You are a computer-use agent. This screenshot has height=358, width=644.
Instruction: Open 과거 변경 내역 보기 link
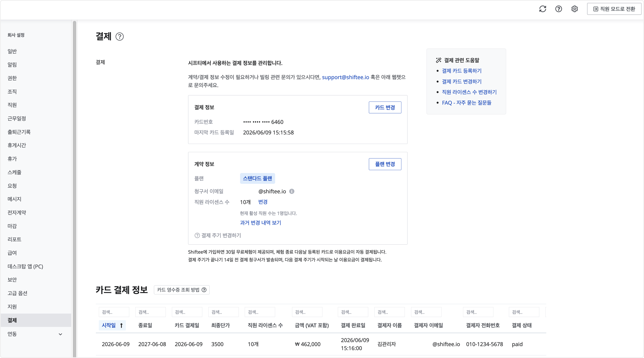click(x=261, y=223)
